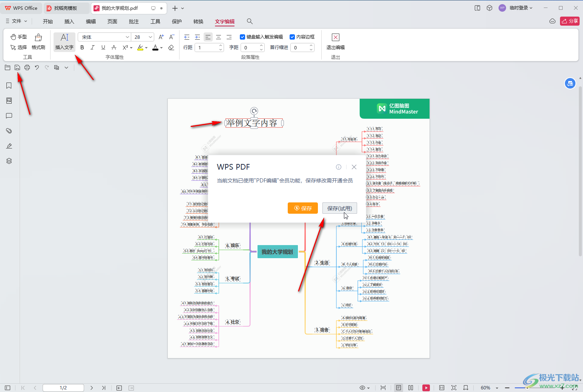
Task: Open the attachments sidebar panel
Action: [x=9, y=131]
